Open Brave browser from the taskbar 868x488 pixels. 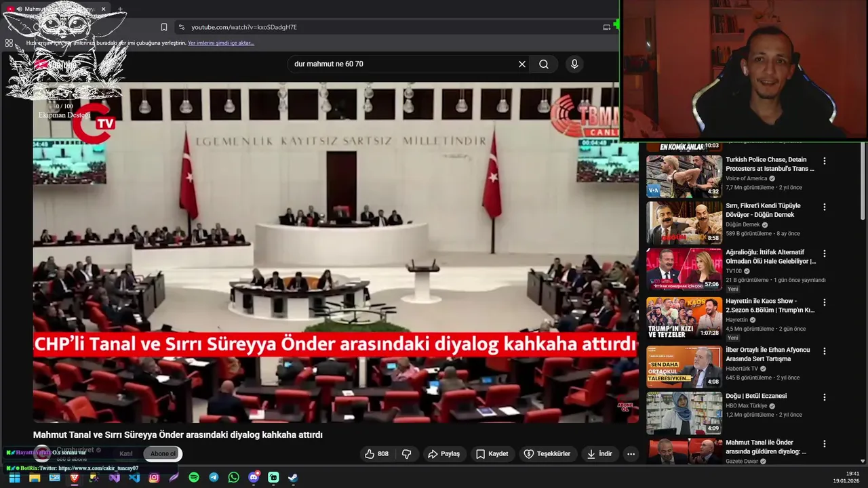point(74,477)
